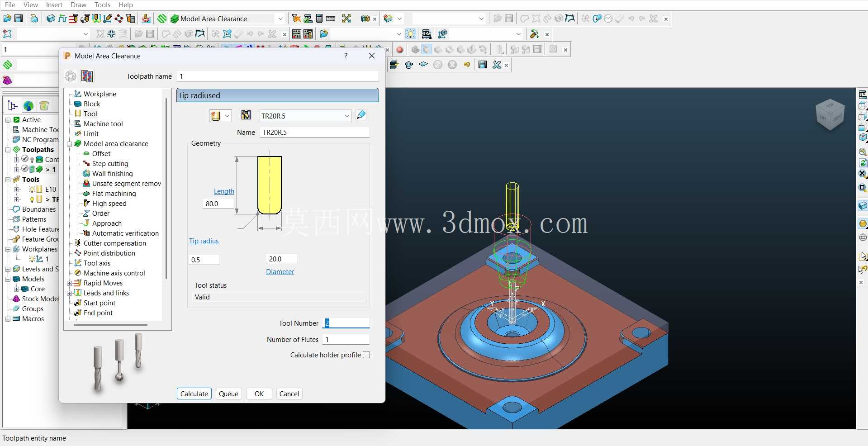This screenshot has width=868, height=446.
Task: Open the Insert menu
Action: [x=54, y=5]
